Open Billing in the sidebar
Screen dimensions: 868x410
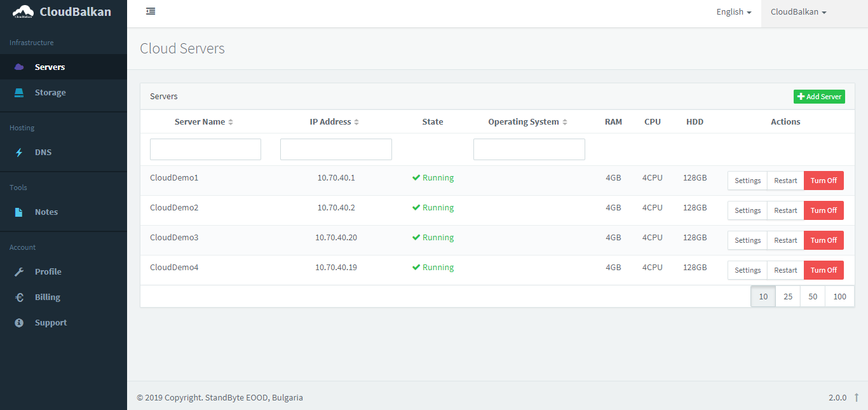[64, 297]
